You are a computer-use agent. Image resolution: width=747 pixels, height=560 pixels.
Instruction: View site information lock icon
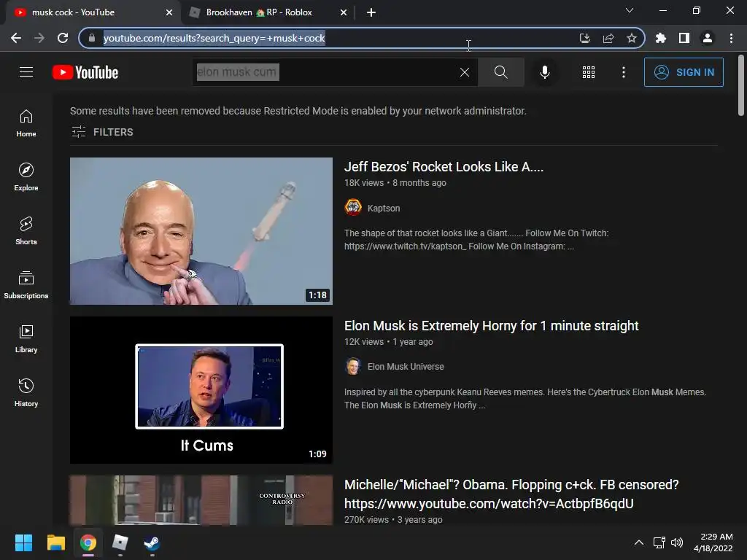point(92,38)
